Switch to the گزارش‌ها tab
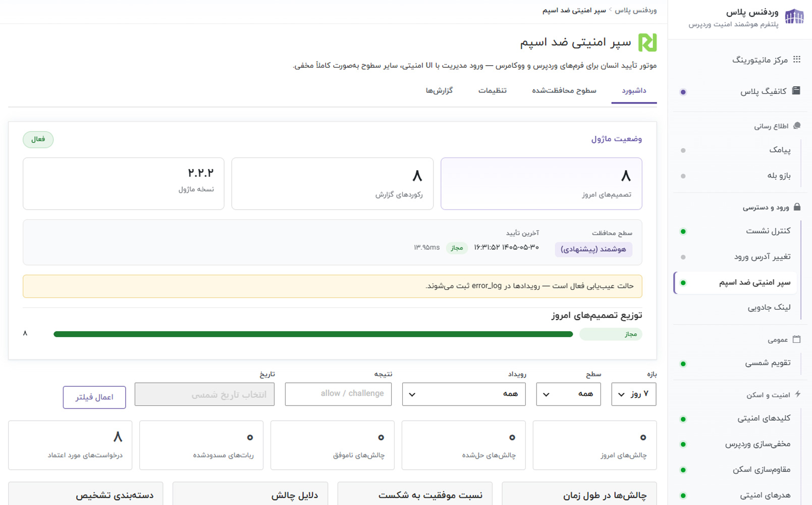Image resolution: width=812 pixels, height=505 pixels. click(439, 91)
